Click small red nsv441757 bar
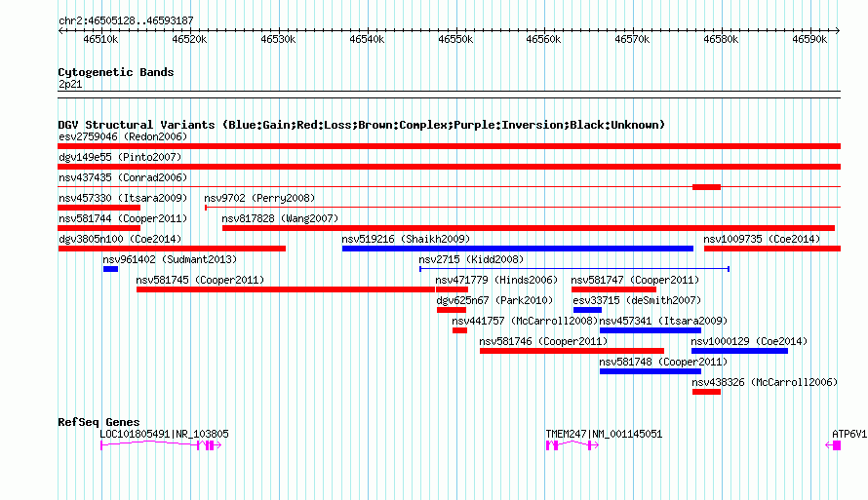The width and height of the screenshot is (868, 500). pyautogui.click(x=459, y=330)
